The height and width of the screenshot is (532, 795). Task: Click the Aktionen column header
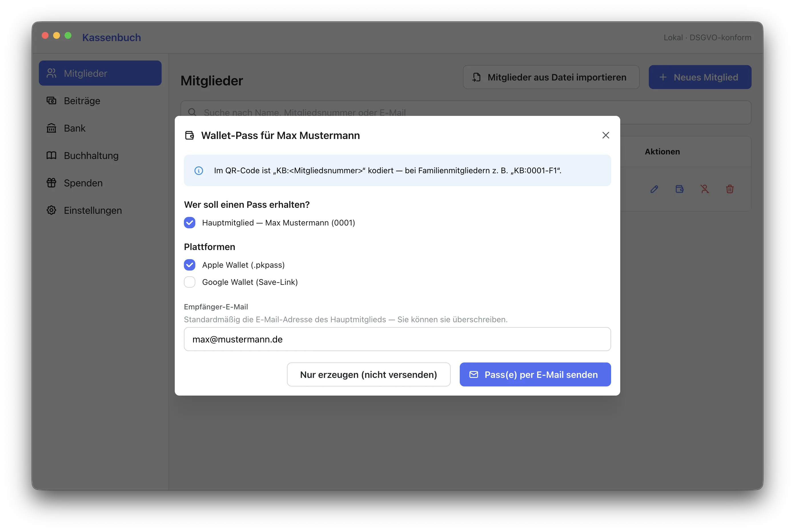[x=662, y=152]
